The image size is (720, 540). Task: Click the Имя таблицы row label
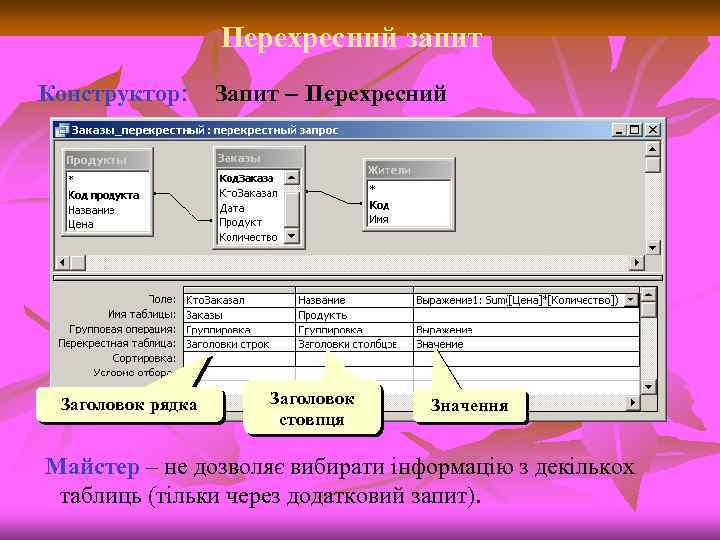142,315
